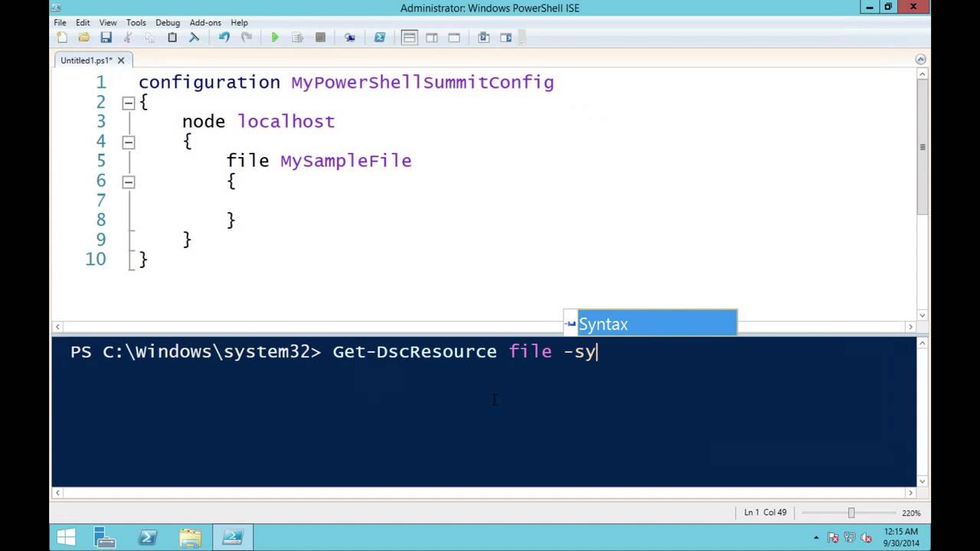980x551 pixels.
Task: Open File Explorer from the taskbar
Action: 190,538
